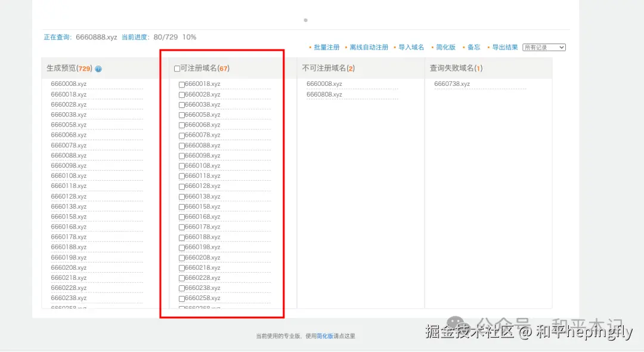Check the box for 6660128.xyz

(x=181, y=187)
